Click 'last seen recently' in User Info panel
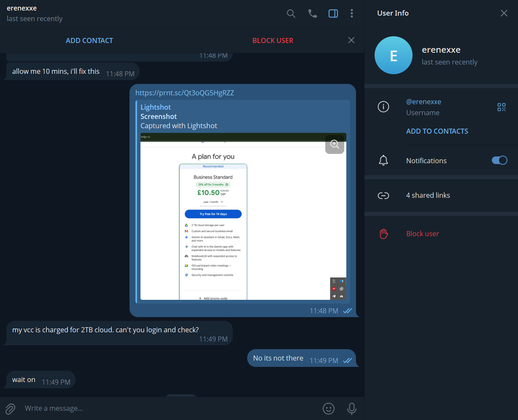The height and width of the screenshot is (420, 518). pyautogui.click(x=450, y=62)
